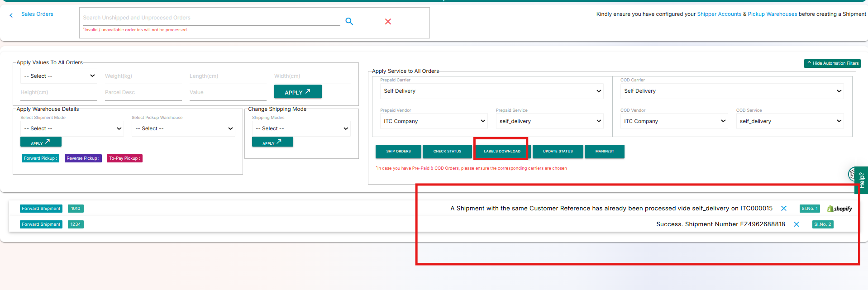This screenshot has height=290, width=868.
Task: Click the CHECK STATUS button
Action: [447, 152]
